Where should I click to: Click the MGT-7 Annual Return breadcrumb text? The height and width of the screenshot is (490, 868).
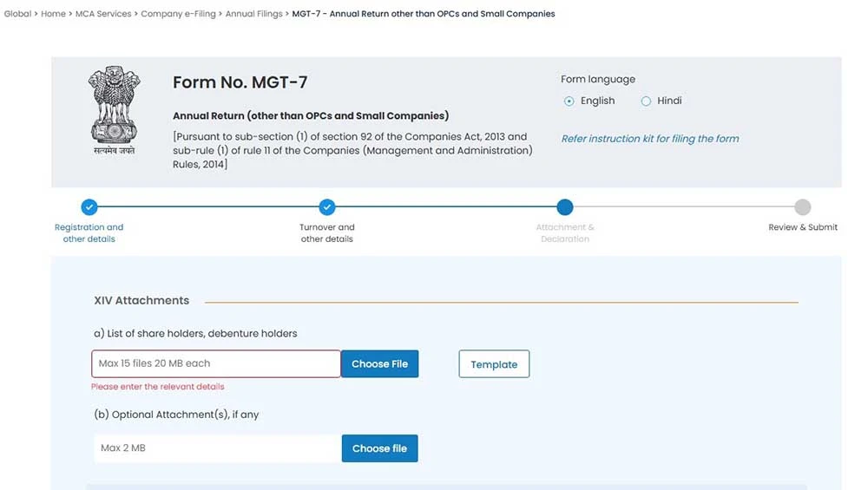tap(424, 14)
